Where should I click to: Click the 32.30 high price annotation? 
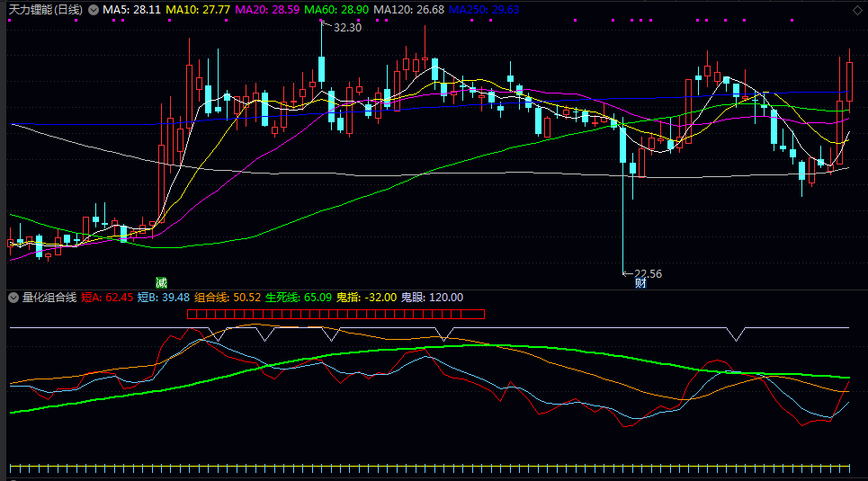click(x=347, y=28)
